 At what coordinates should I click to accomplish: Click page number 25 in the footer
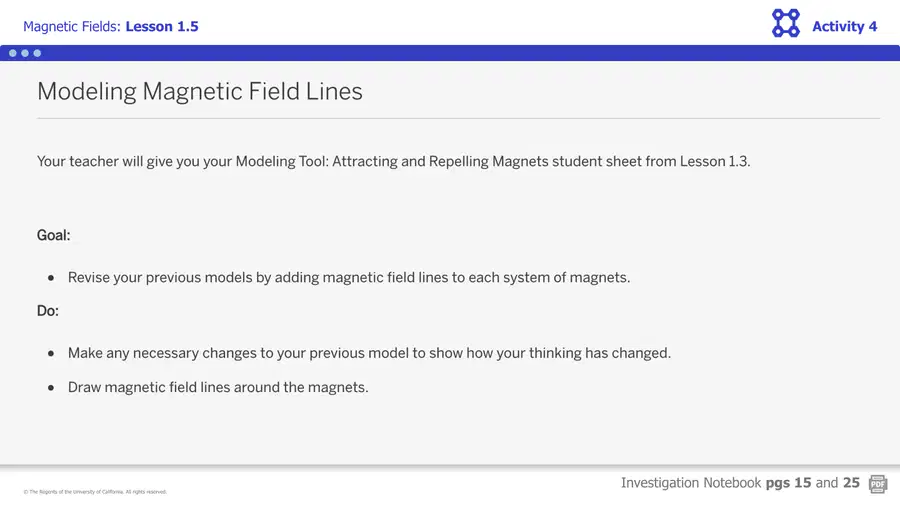[x=851, y=483]
